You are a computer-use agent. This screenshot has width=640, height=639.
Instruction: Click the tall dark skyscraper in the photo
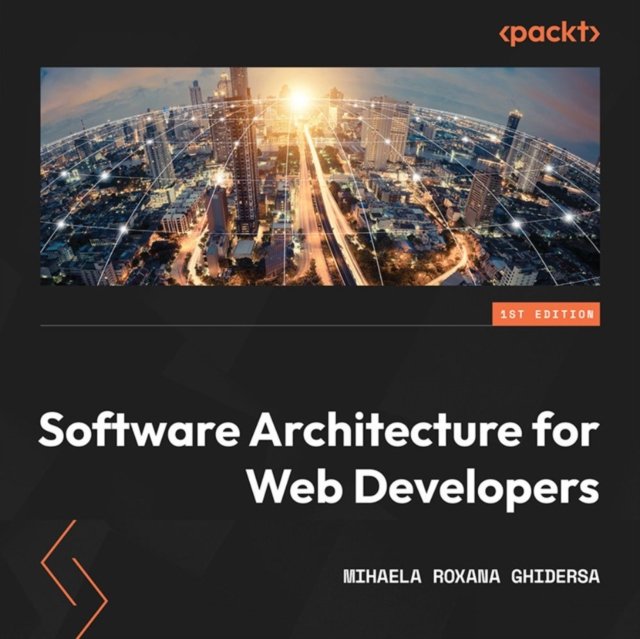click(242, 140)
